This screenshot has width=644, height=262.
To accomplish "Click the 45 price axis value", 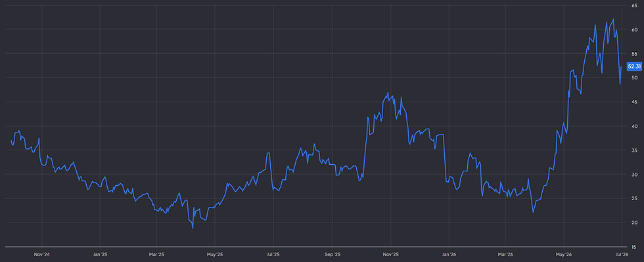I will (635, 102).
